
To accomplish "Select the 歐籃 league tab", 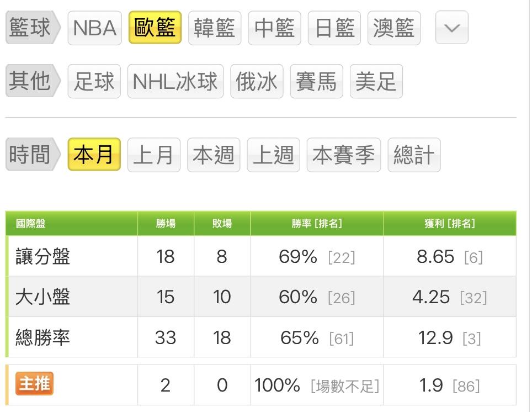I will click(155, 28).
